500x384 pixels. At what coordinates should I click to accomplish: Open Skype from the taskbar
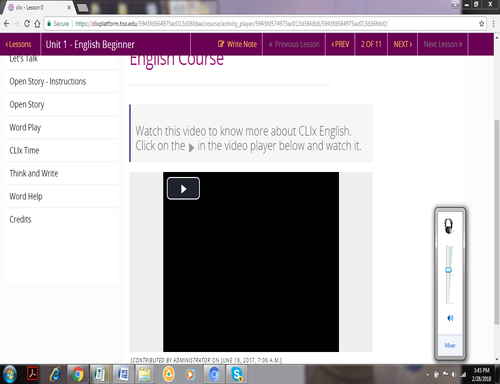[x=237, y=374]
